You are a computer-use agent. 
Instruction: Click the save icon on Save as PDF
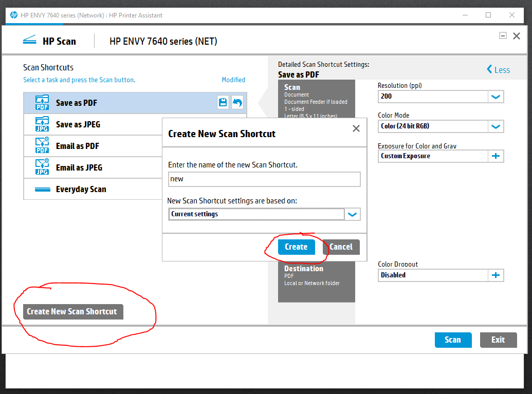223,103
